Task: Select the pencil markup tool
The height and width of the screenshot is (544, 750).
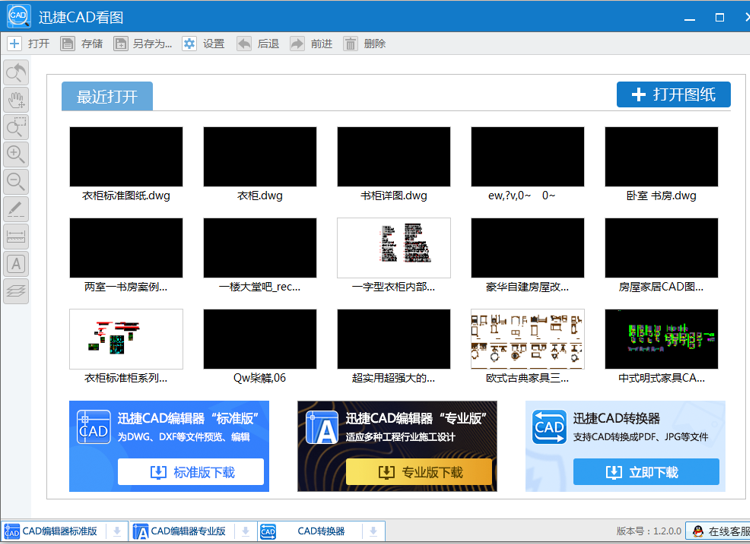Action: [16, 209]
